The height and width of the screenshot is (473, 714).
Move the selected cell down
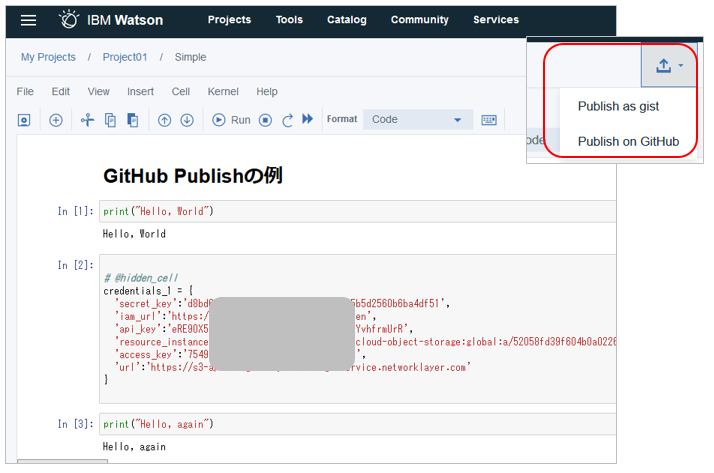click(x=187, y=120)
